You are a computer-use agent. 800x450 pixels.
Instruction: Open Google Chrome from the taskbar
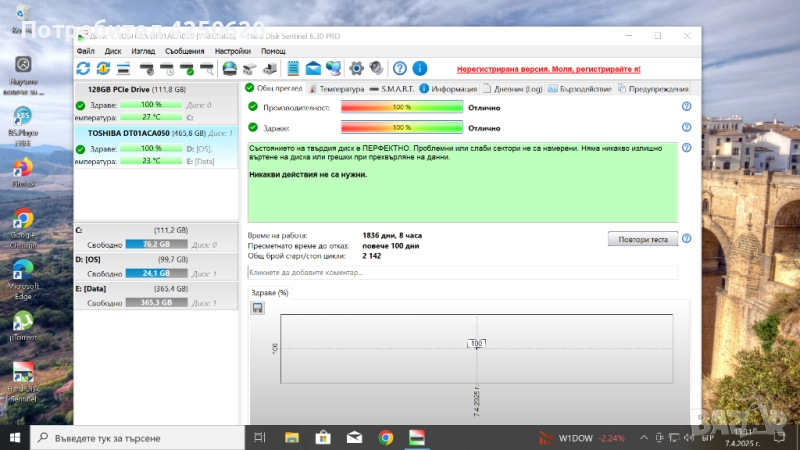[386, 437]
